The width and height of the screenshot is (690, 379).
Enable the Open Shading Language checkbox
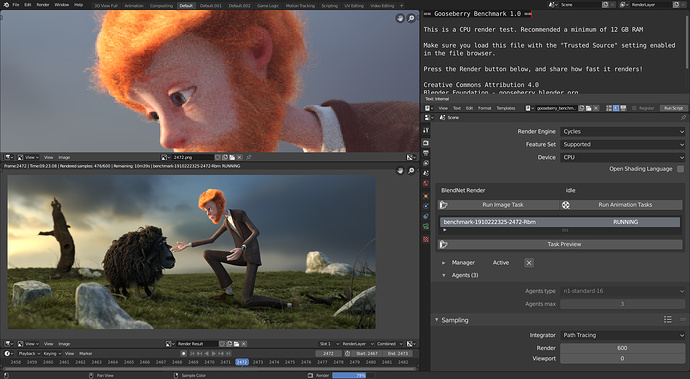click(680, 169)
